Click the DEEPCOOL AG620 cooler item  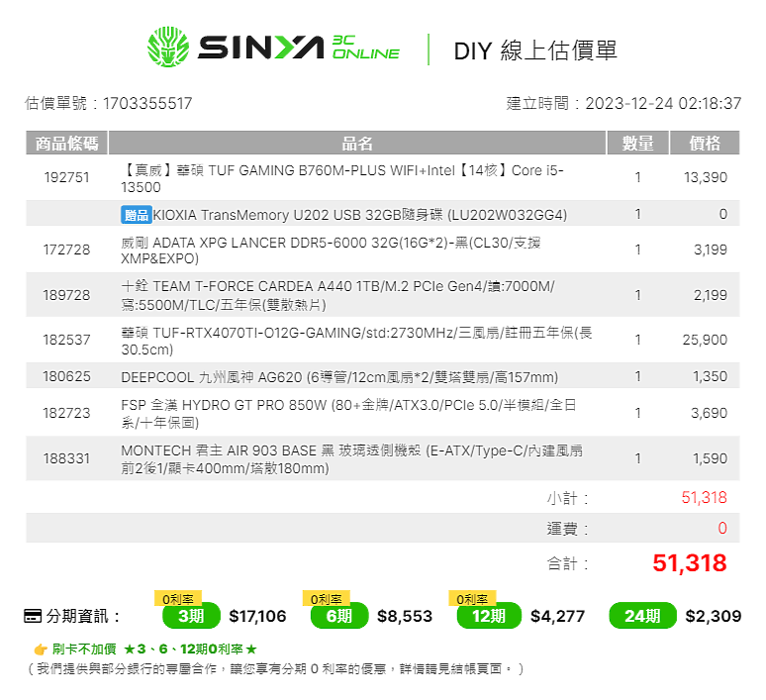click(339, 377)
